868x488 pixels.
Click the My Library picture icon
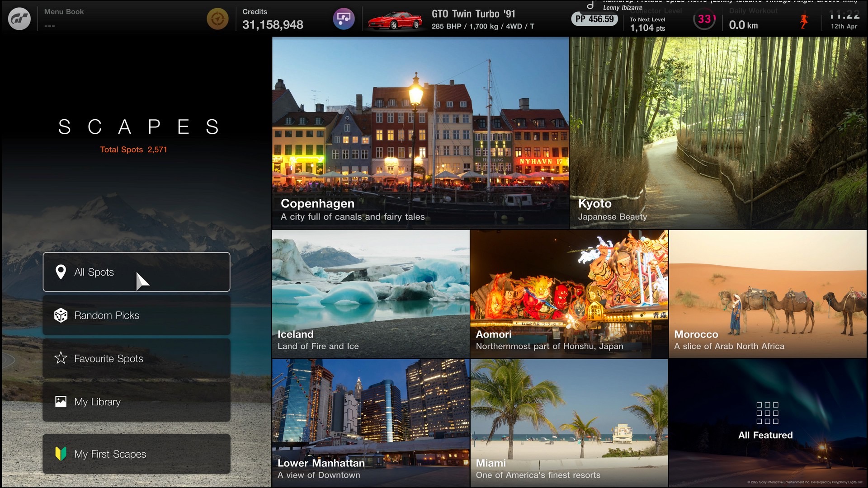61,402
